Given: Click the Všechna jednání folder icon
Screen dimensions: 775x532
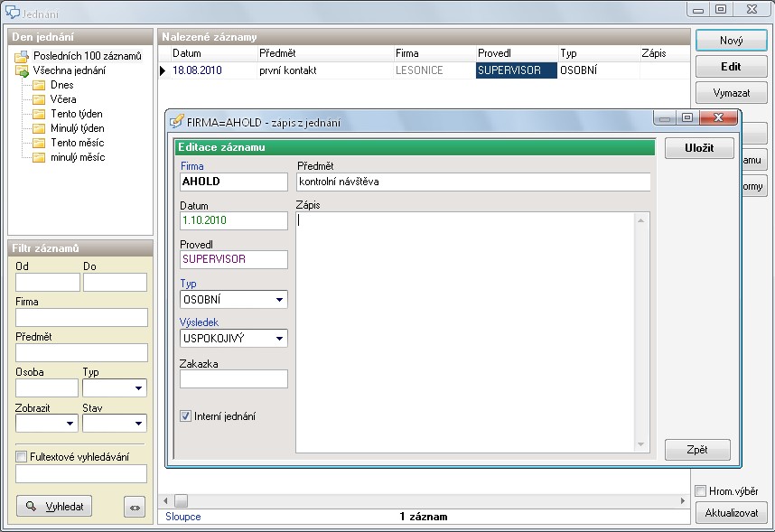Looking at the screenshot, I should (22, 70).
